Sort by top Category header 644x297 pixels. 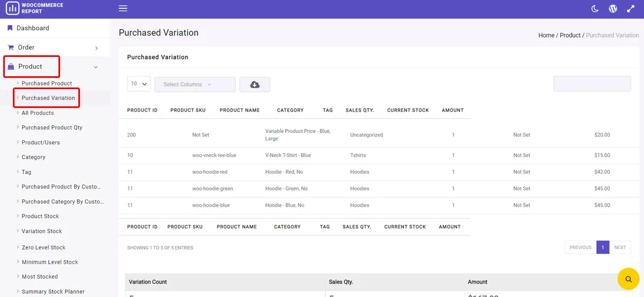click(290, 110)
